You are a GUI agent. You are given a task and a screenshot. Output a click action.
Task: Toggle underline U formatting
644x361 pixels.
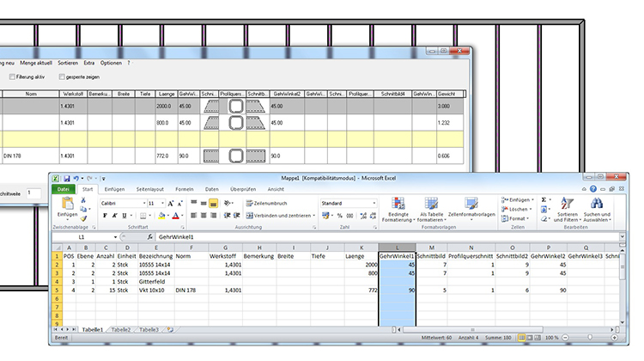click(x=124, y=216)
